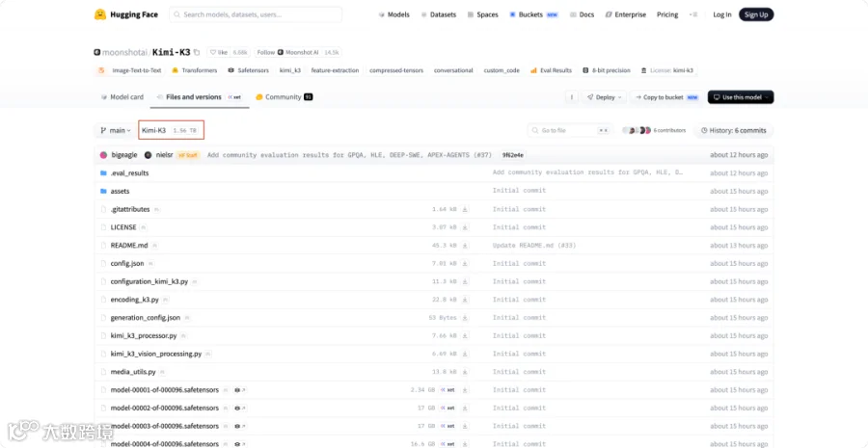The width and height of the screenshot is (868, 448).
Task: Open tensor viewer icon for model-00003-of-000096.safetensors
Action: [x=240, y=426]
